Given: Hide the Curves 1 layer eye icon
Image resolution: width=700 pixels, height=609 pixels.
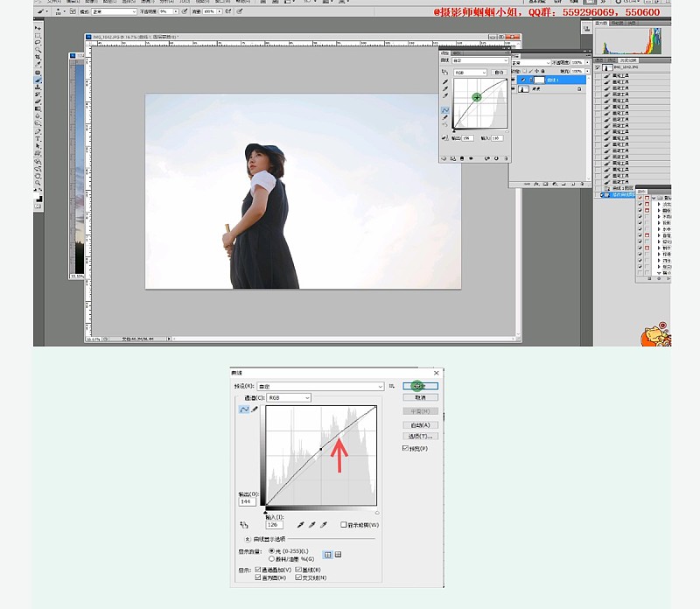Looking at the screenshot, I should click(x=513, y=80).
